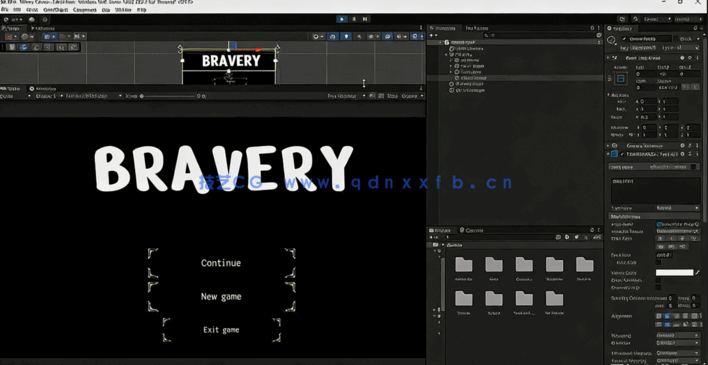Select the combined Transform tool
The width and height of the screenshot is (708, 365).
coord(73,47)
